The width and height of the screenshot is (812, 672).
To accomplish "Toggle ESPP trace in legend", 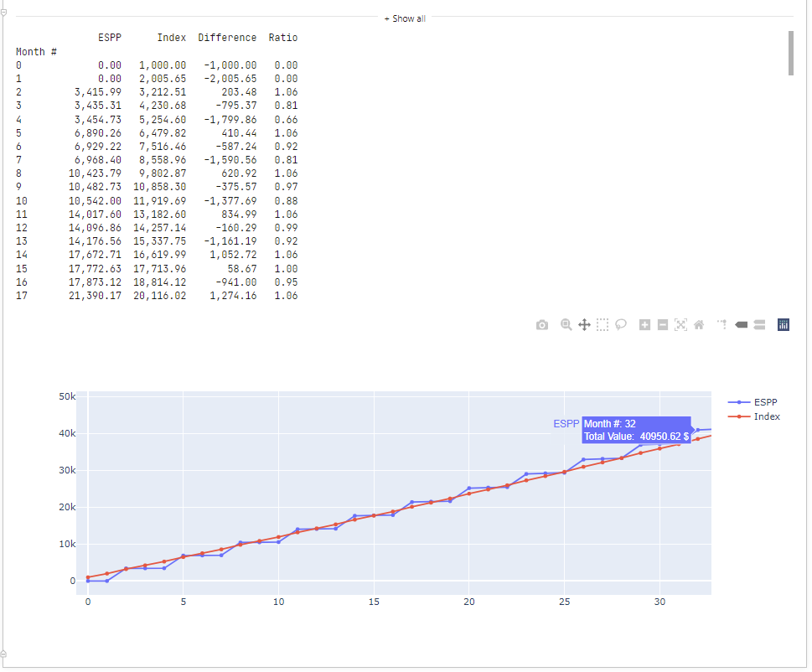I will (x=753, y=402).
